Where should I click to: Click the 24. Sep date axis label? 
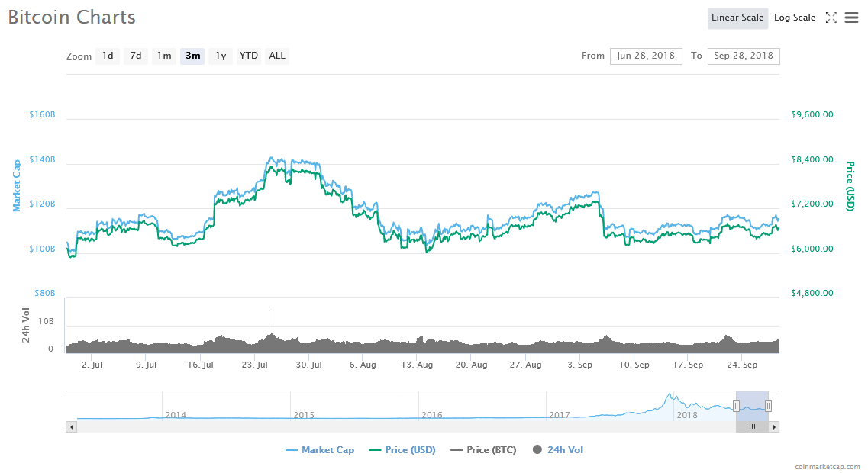coord(742,365)
